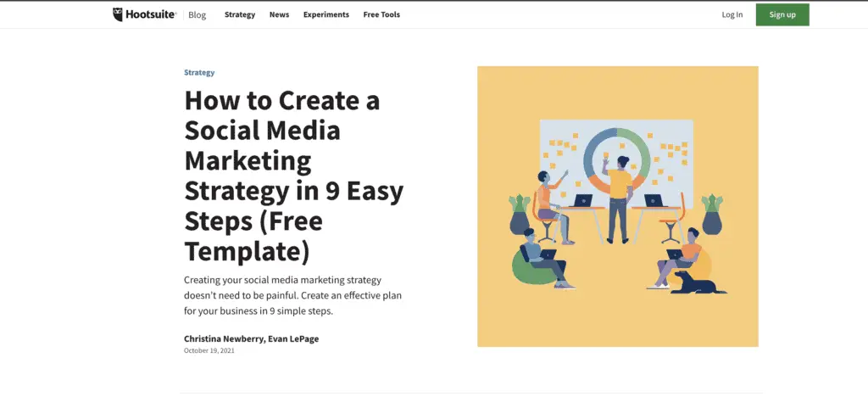
Task: Click the yellow team illustration image
Action: (618, 206)
